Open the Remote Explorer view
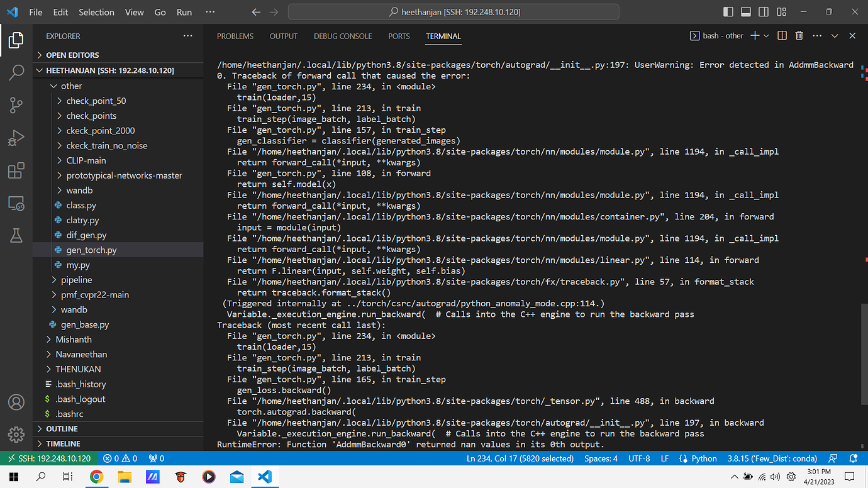 pyautogui.click(x=16, y=203)
